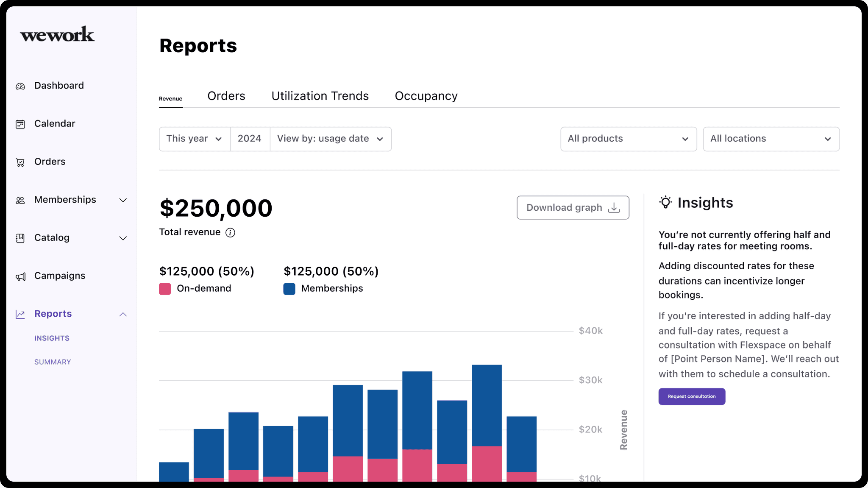The height and width of the screenshot is (488, 868).
Task: Click the Memberships people icon
Action: click(20, 200)
